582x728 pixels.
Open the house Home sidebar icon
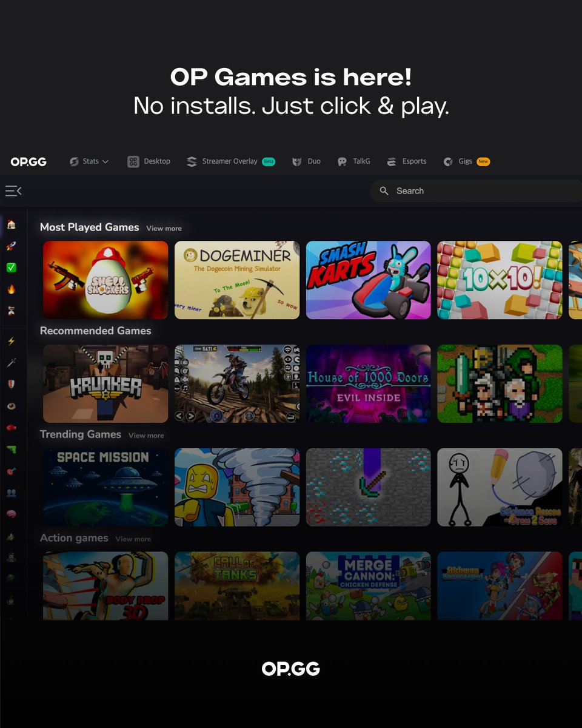click(x=11, y=224)
